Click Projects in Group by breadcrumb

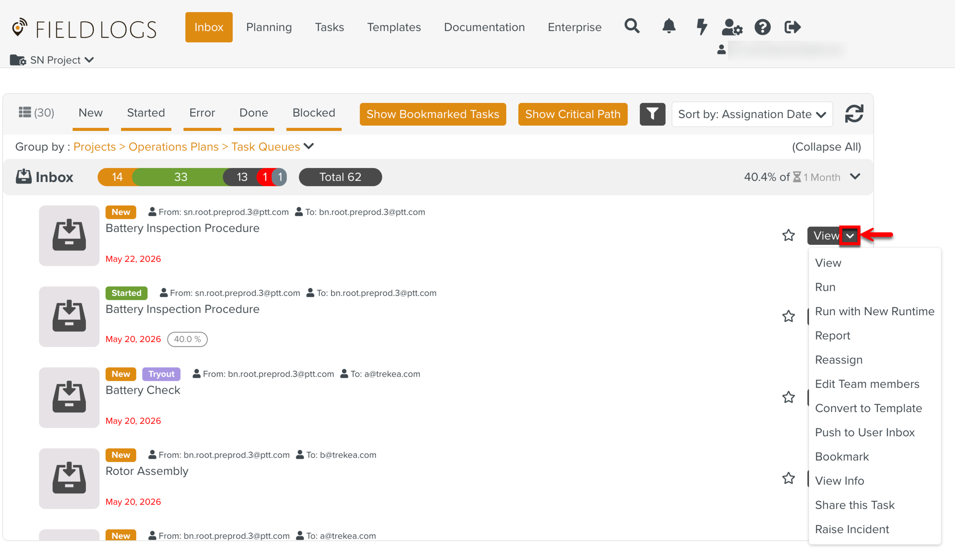[x=94, y=147]
